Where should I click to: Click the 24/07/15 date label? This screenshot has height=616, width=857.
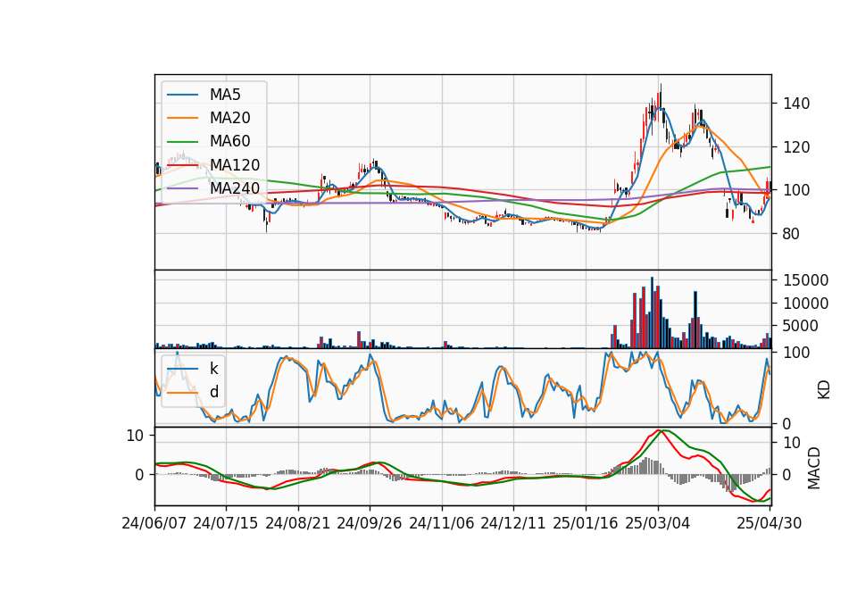(x=226, y=523)
